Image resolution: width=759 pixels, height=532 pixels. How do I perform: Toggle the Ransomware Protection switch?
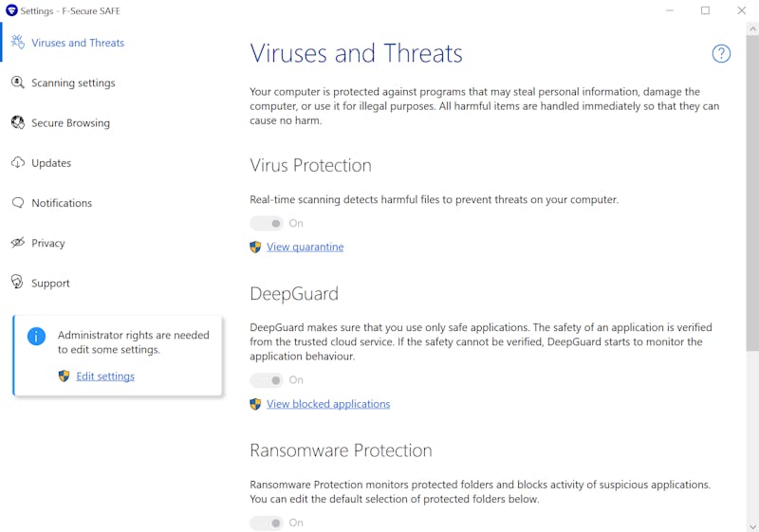pos(267,523)
